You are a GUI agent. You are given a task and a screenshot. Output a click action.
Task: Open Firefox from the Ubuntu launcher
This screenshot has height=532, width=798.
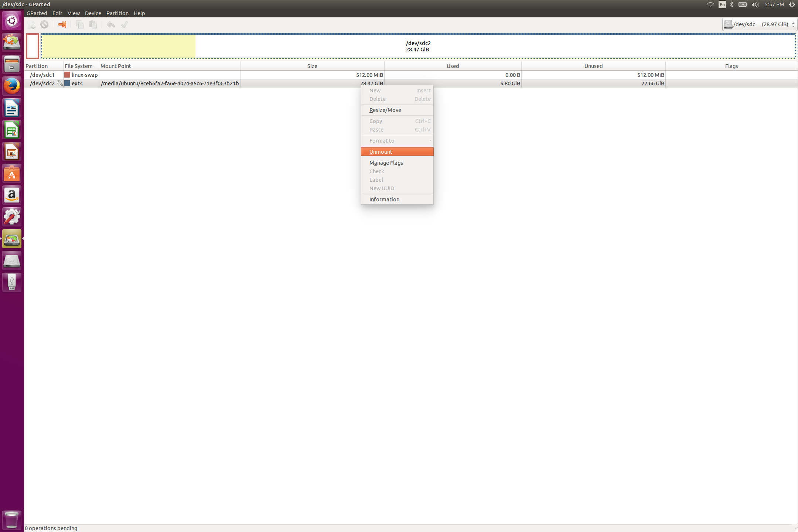coord(12,86)
